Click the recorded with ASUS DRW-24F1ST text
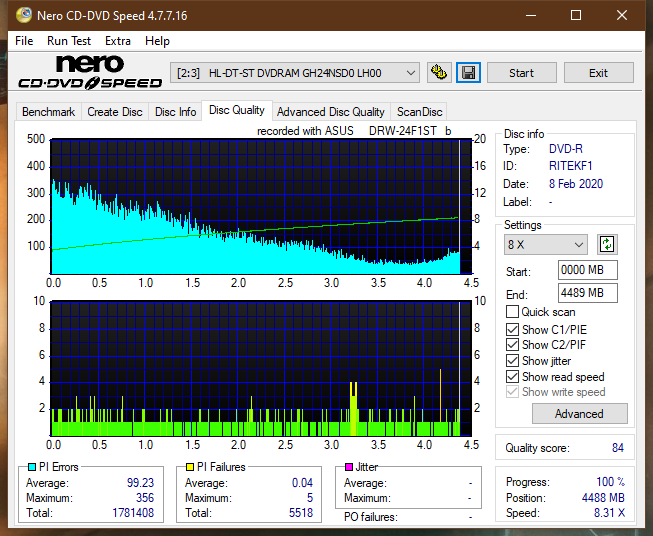This screenshot has height=536, width=653. [x=354, y=131]
